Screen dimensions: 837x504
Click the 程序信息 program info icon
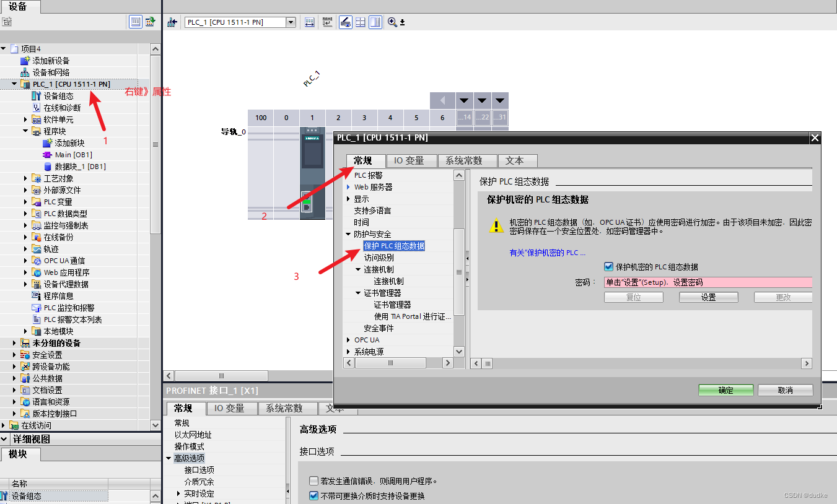click(x=37, y=296)
